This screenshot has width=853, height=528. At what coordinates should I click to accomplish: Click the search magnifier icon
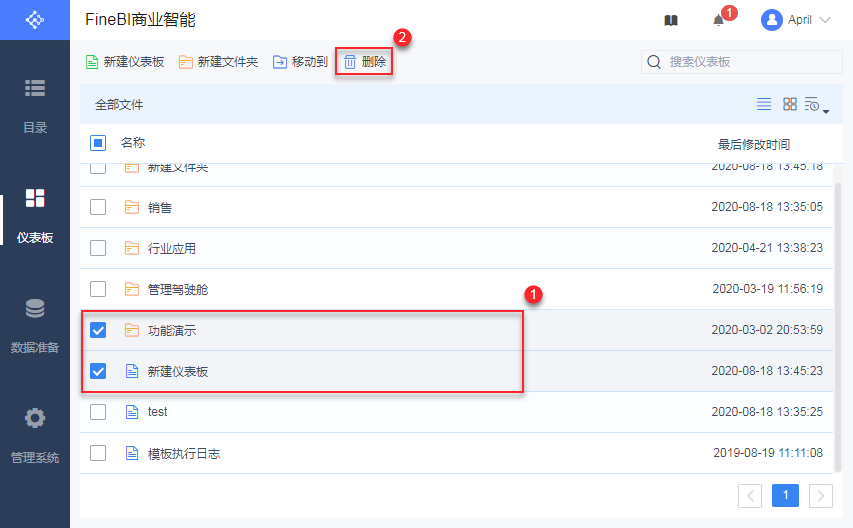pos(654,62)
